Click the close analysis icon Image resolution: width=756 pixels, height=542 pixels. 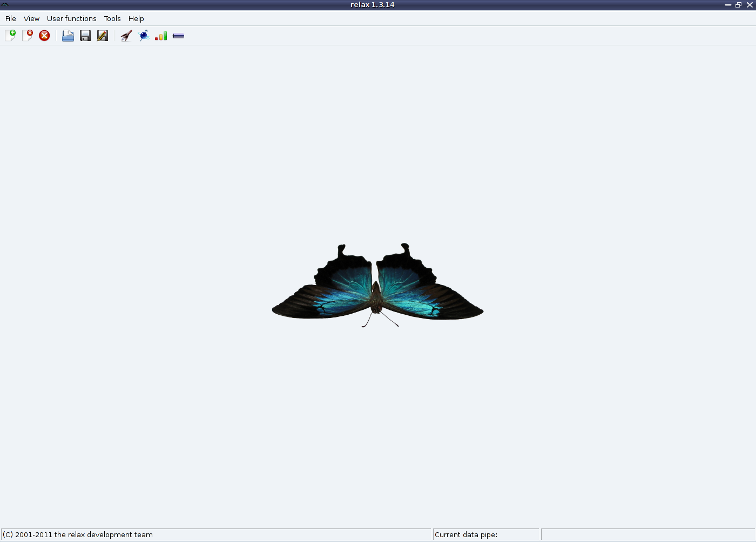[x=28, y=36]
